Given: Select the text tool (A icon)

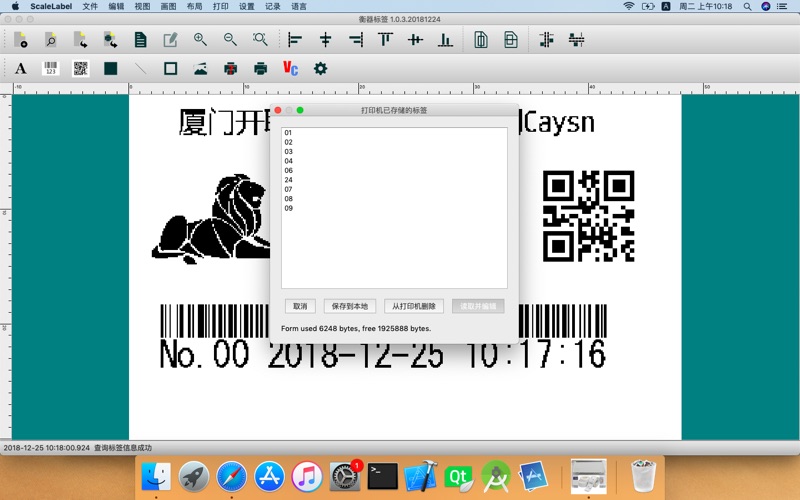Looking at the screenshot, I should pos(20,69).
